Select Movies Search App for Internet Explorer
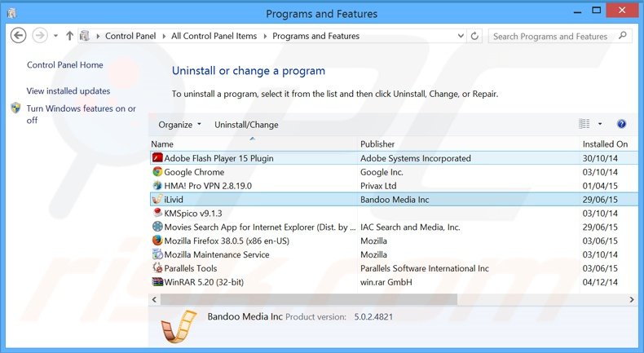 pyautogui.click(x=394, y=227)
